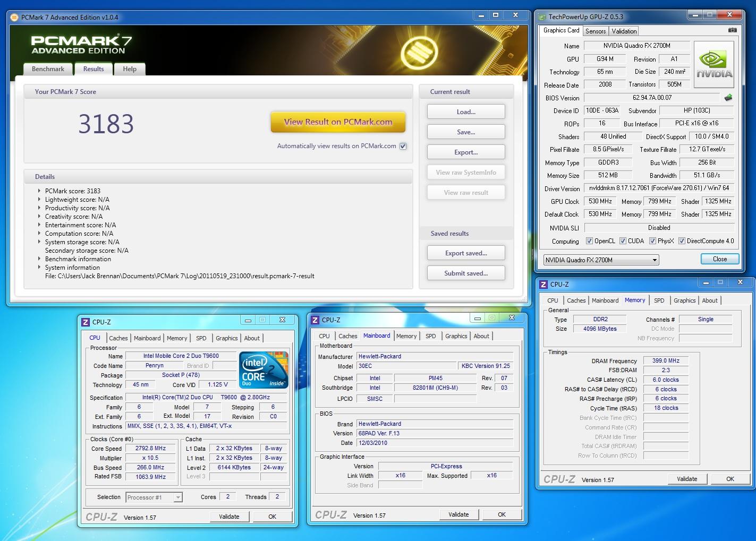This screenshot has width=756, height=541.
Task: Open the Help tab in PCMark 7
Action: (130, 69)
